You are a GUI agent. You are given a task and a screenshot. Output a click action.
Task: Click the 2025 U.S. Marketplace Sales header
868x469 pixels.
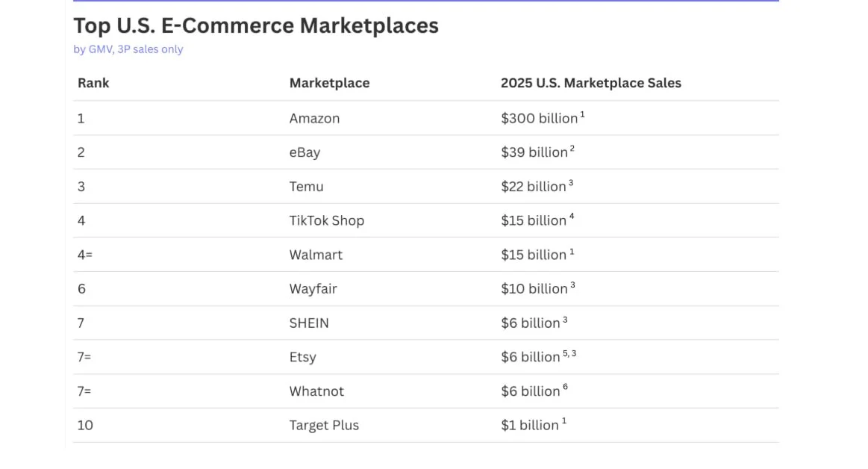pyautogui.click(x=590, y=83)
